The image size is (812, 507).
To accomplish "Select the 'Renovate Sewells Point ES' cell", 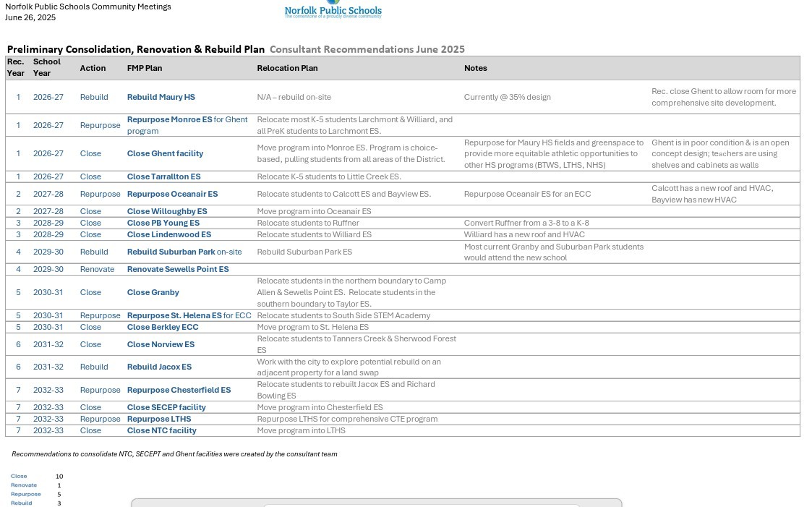I will pyautogui.click(x=178, y=269).
